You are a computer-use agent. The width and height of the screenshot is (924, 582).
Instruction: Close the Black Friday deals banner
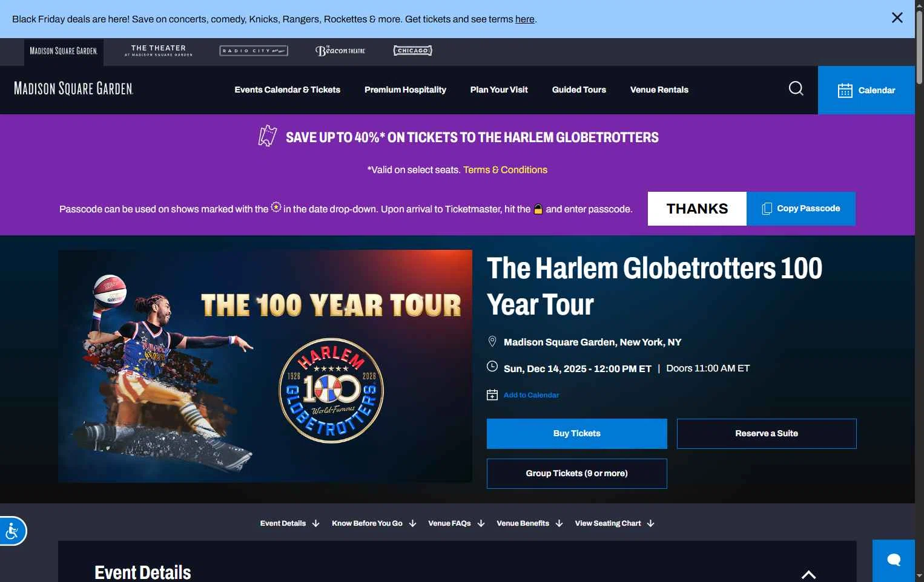[x=897, y=18]
